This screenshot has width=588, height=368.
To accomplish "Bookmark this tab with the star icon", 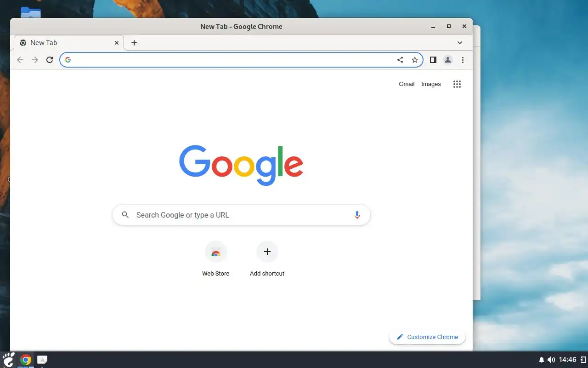I will click(415, 60).
